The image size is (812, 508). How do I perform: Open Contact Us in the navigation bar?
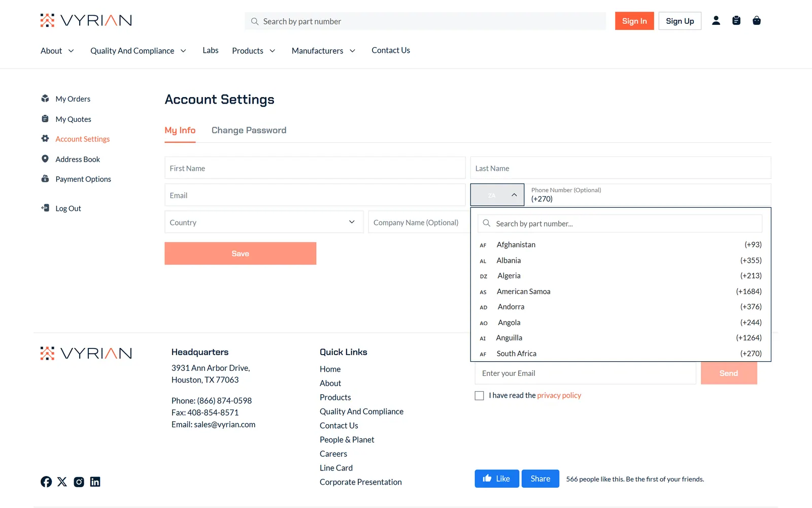point(391,50)
